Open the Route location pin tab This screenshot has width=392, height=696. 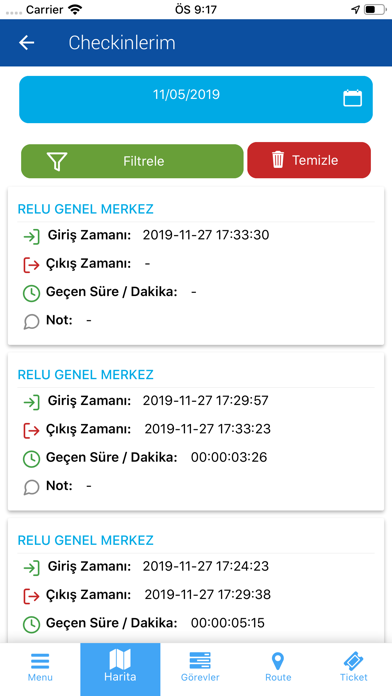pos(278,668)
